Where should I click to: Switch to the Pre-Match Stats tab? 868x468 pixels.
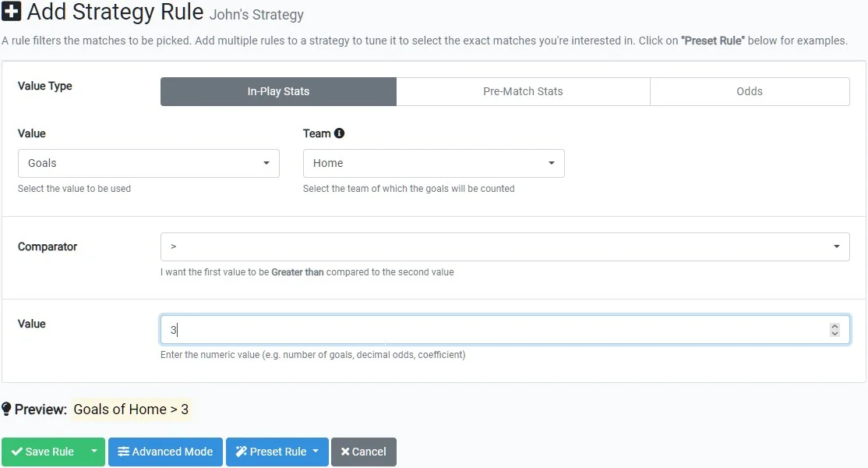pos(523,91)
